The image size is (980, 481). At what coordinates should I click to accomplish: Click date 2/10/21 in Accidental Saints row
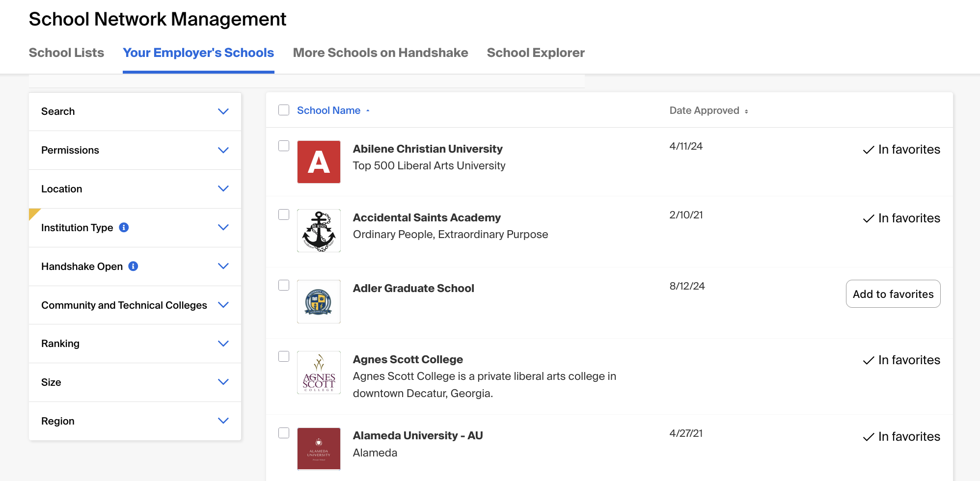coord(686,215)
